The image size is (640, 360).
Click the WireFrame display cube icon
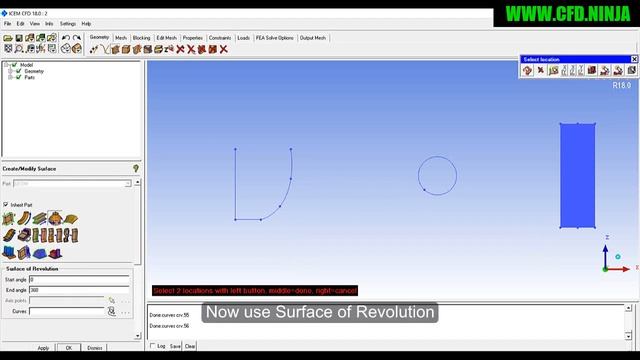(x=66, y=49)
